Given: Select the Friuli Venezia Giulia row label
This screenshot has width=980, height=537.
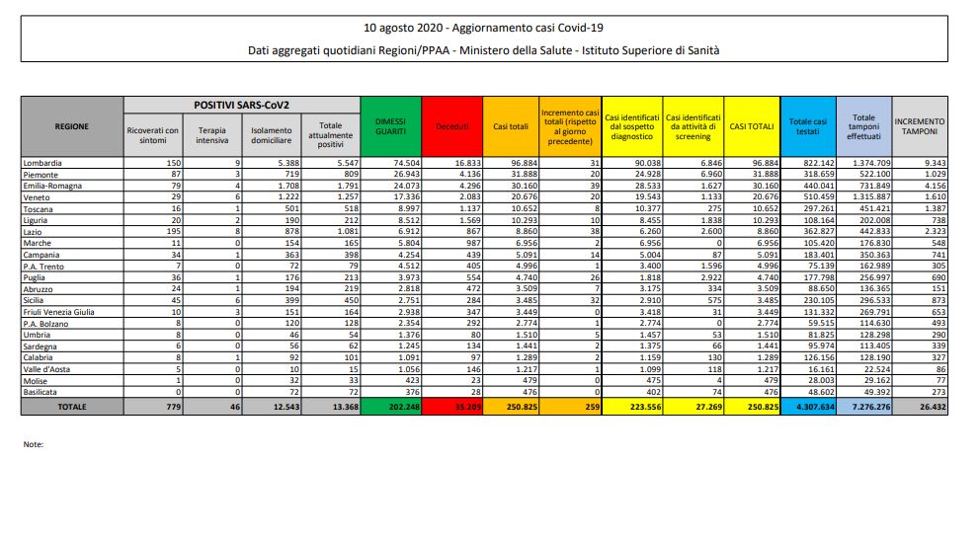Looking at the screenshot, I should coord(61,312).
